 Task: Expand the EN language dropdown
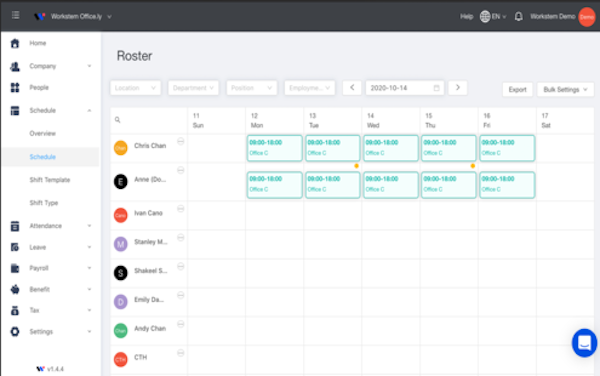click(x=499, y=16)
